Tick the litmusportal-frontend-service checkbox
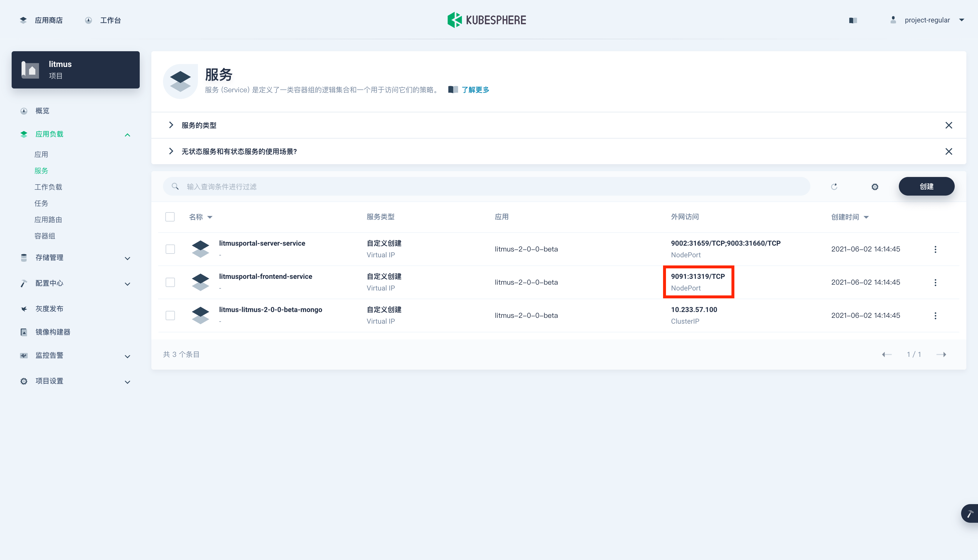 [170, 282]
